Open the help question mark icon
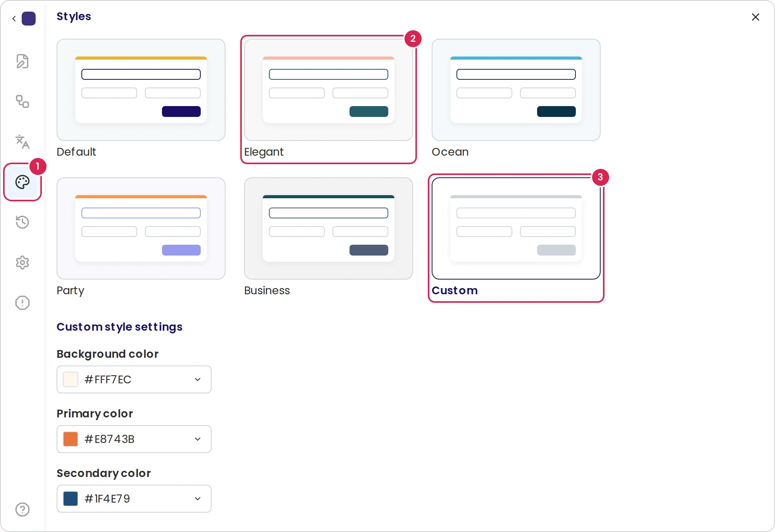This screenshot has width=775, height=532. pos(22,510)
